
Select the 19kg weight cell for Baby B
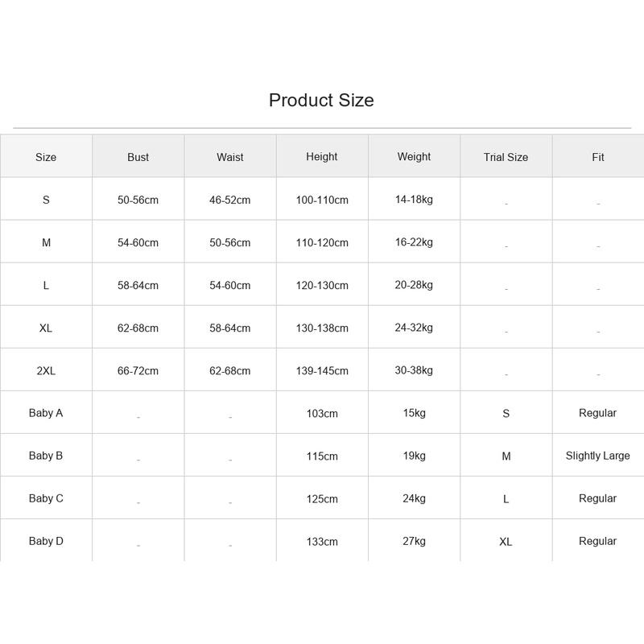414,456
